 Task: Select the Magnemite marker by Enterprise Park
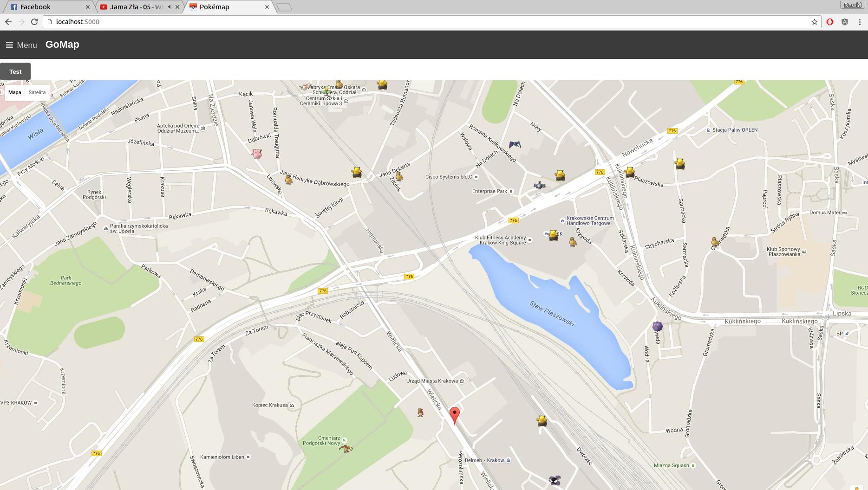(x=539, y=186)
